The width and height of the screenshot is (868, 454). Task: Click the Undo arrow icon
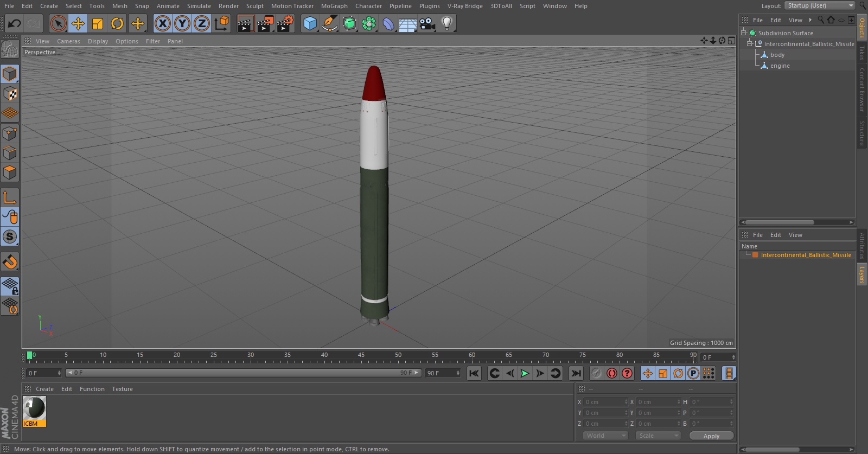tap(15, 23)
